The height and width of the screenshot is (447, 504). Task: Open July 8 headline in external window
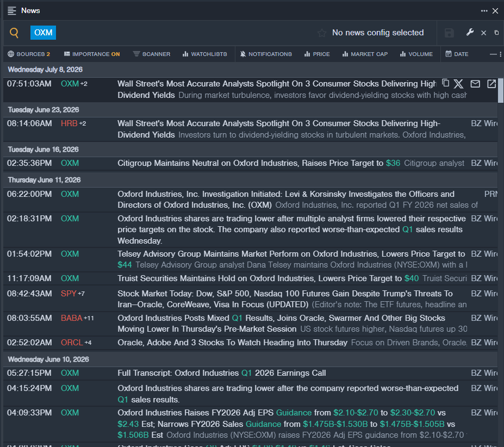point(491,84)
